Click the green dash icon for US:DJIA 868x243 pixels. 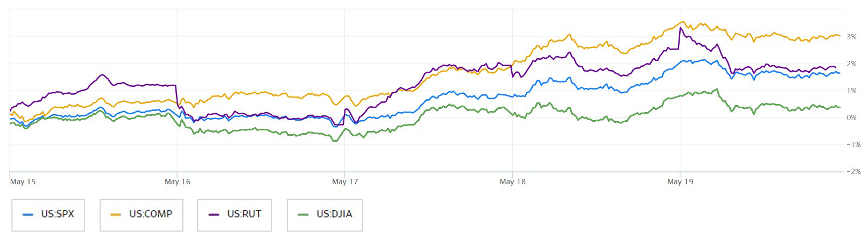pyautogui.click(x=304, y=214)
